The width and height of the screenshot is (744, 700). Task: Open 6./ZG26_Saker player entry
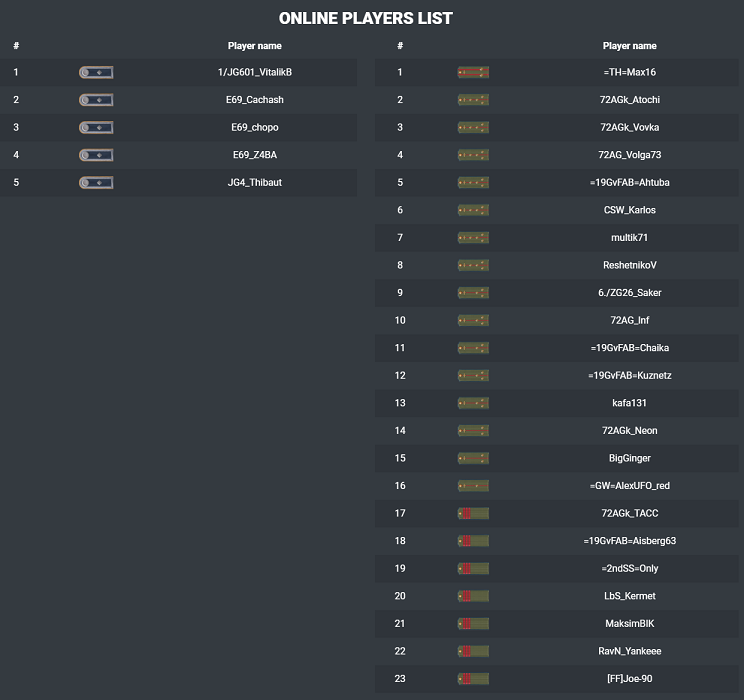click(630, 292)
